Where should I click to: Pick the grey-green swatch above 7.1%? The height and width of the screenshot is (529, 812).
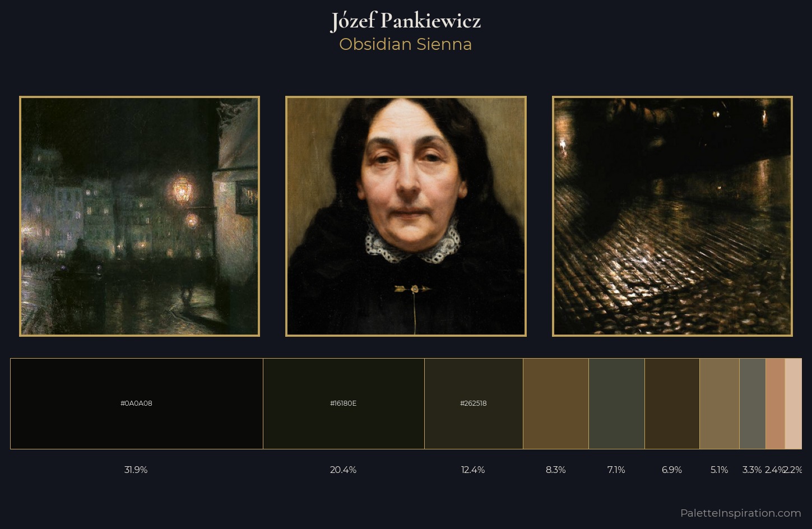[x=616, y=403]
